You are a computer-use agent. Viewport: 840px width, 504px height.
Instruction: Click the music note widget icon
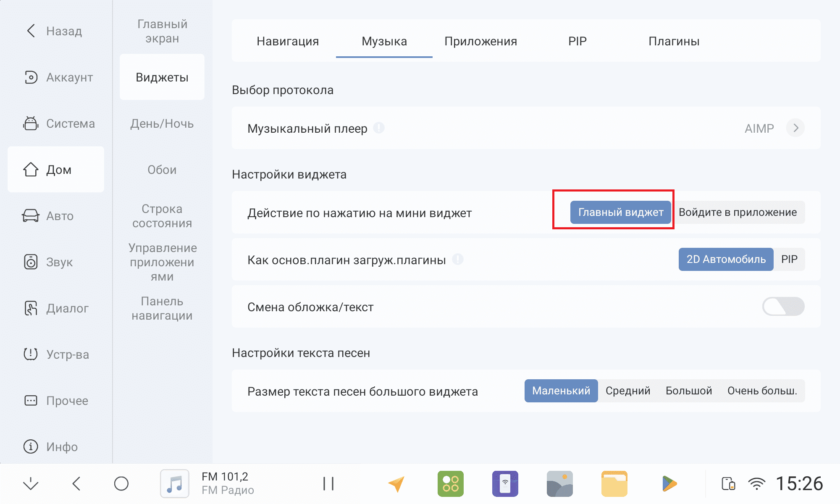[175, 484]
